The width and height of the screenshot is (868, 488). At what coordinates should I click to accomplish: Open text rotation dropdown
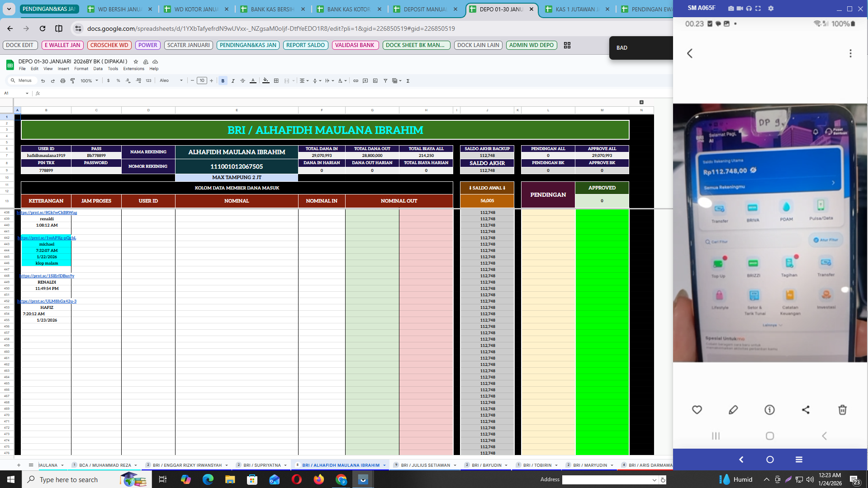click(x=342, y=81)
